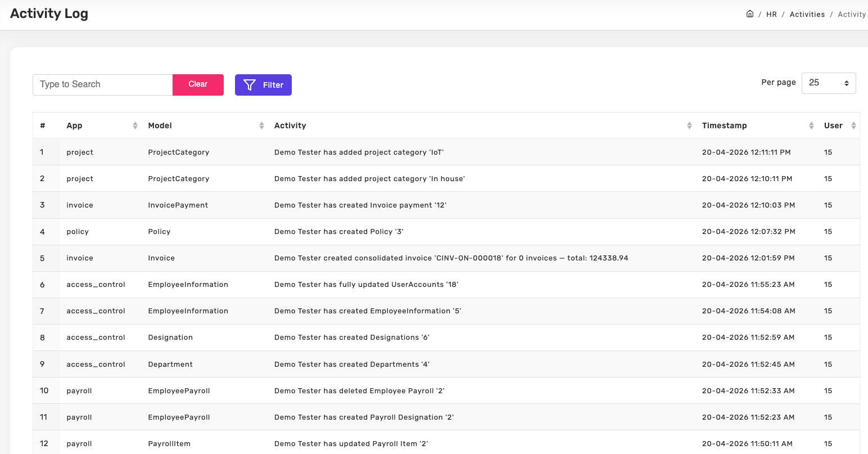Click the PayrollItem model cell
This screenshot has width=868, height=454.
(x=169, y=444)
